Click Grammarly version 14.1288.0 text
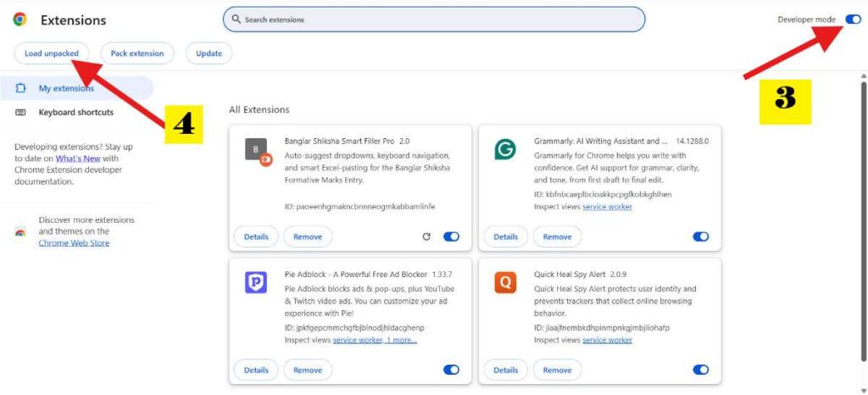Viewport: 868px width, 395px height. pos(692,141)
